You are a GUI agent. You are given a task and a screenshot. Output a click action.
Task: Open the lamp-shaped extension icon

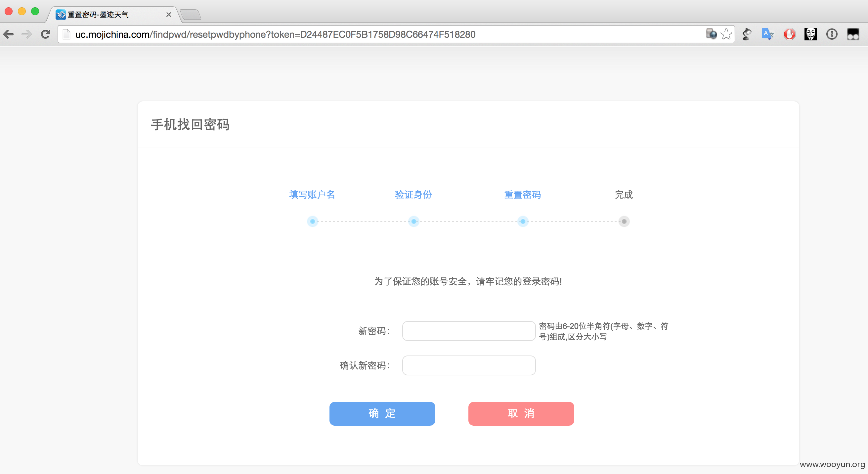tap(747, 34)
